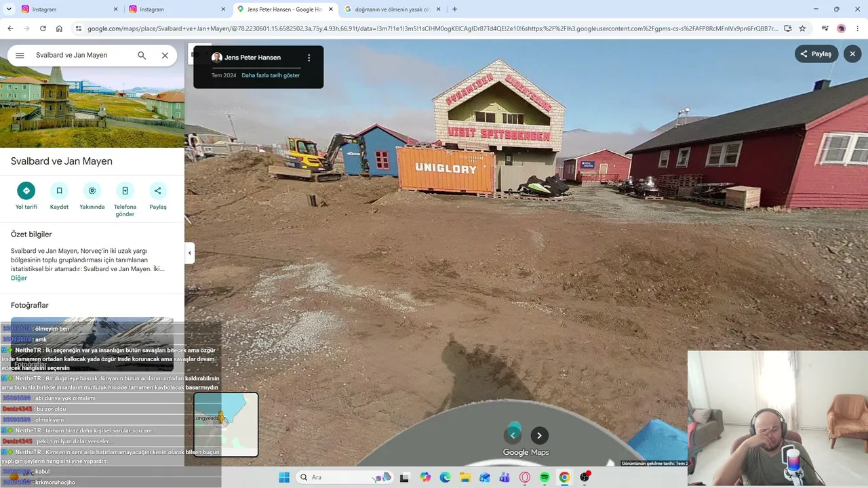
Task: Open File Explorer from the taskbar
Action: 465,477
